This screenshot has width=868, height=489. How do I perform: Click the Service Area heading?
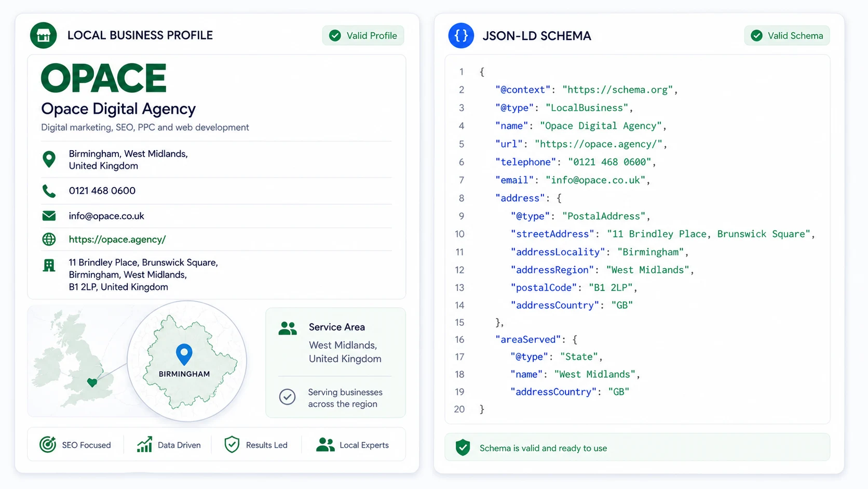(x=337, y=327)
